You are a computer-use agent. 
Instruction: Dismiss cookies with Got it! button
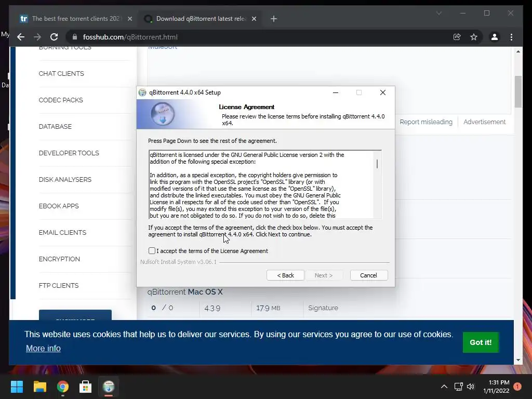click(481, 342)
